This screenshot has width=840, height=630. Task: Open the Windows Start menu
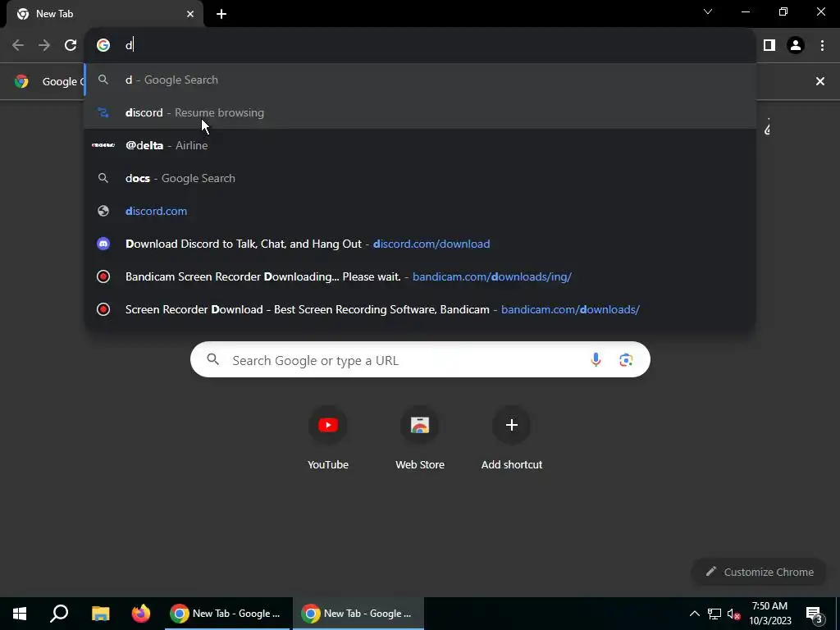(x=20, y=614)
